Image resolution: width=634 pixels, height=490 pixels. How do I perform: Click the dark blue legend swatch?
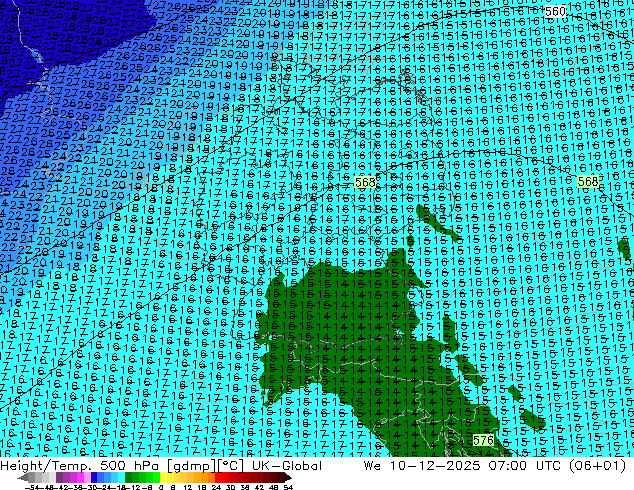94,477
